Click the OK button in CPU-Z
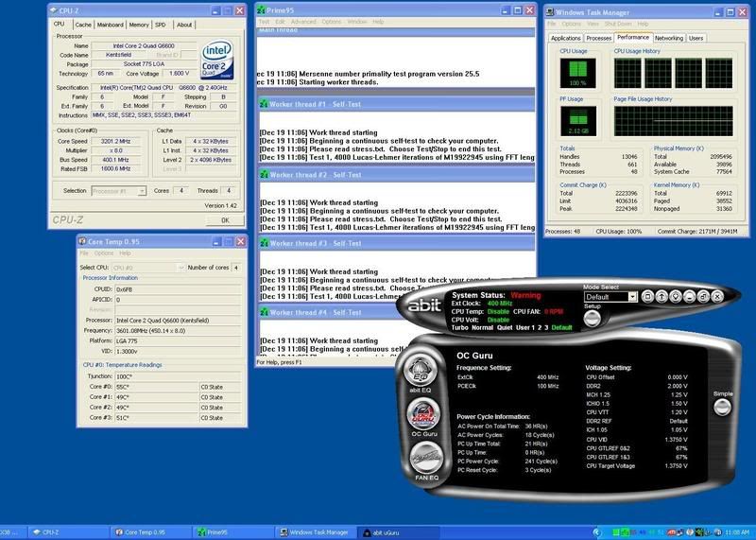The image size is (756, 540). [x=225, y=220]
